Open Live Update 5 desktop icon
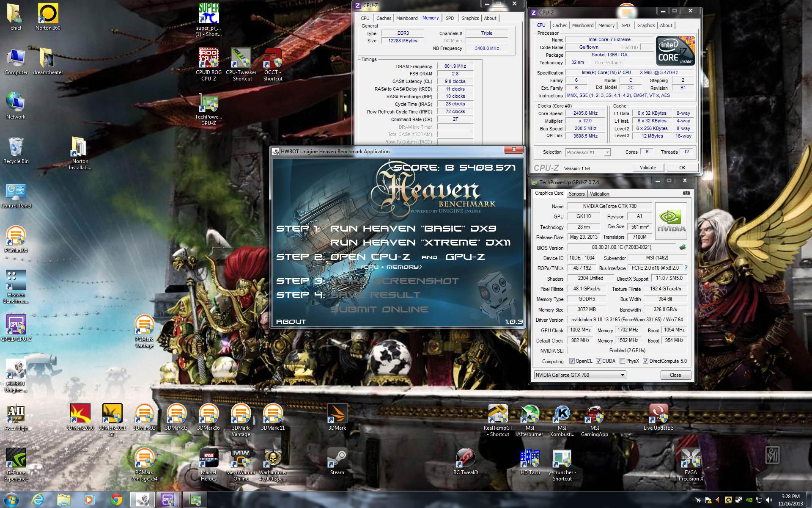 pyautogui.click(x=658, y=417)
